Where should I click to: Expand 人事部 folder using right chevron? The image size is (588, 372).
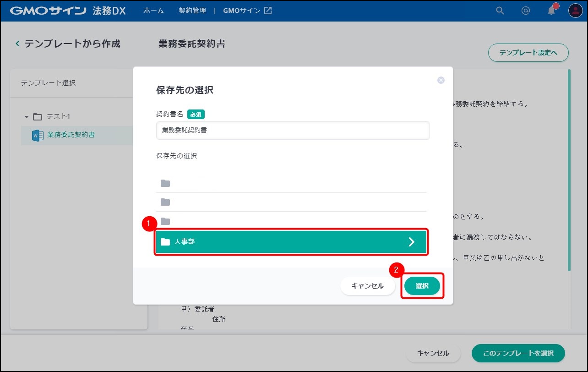click(x=411, y=242)
